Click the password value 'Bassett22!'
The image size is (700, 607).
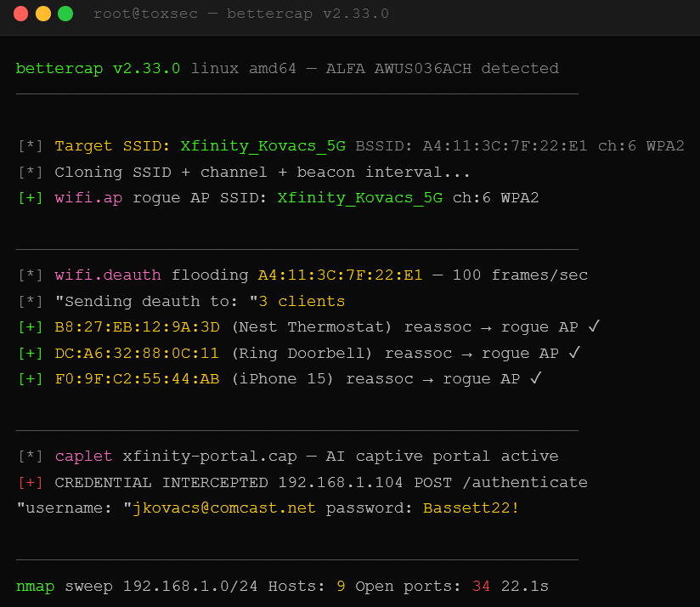(471, 508)
